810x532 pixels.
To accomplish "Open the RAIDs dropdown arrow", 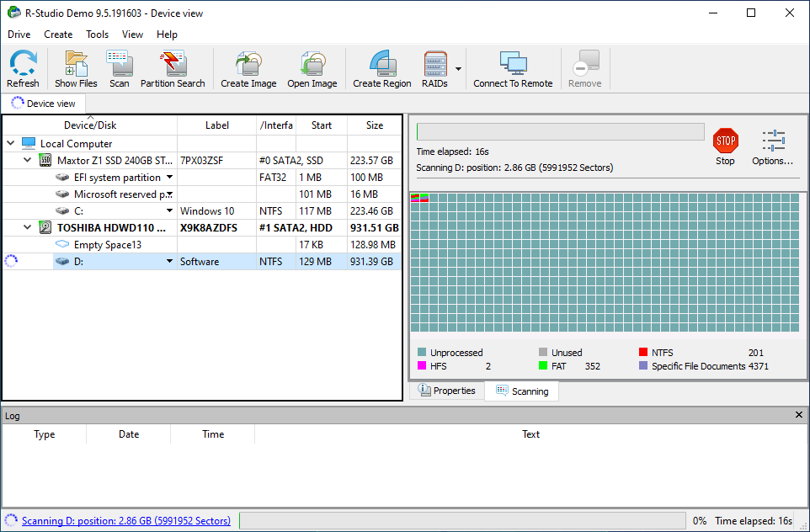I will click(x=459, y=69).
